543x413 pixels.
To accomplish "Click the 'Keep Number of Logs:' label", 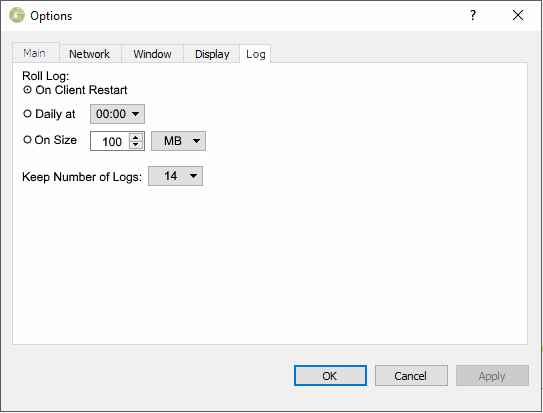I will click(82, 177).
